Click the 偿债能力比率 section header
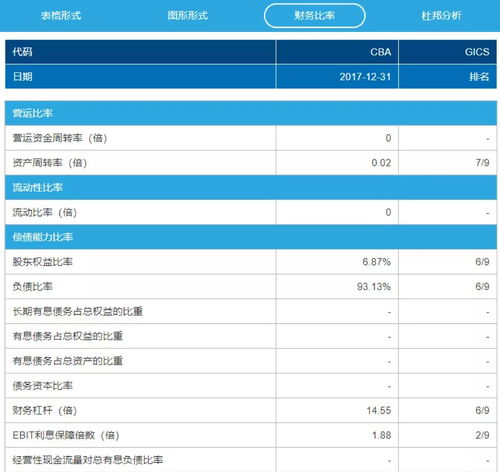Viewport: 500px width, 472px height. click(x=251, y=237)
